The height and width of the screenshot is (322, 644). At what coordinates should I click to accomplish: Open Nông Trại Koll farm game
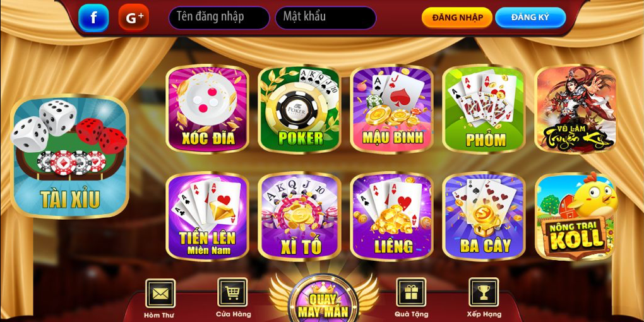[576, 216]
